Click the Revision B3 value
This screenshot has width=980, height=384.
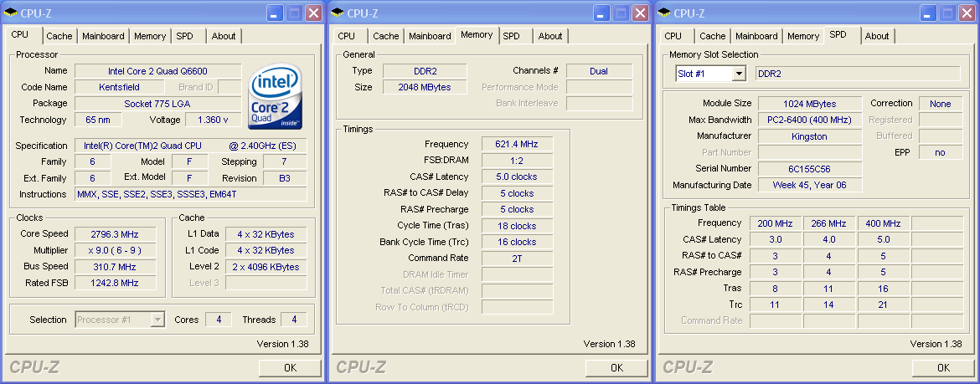click(x=285, y=178)
